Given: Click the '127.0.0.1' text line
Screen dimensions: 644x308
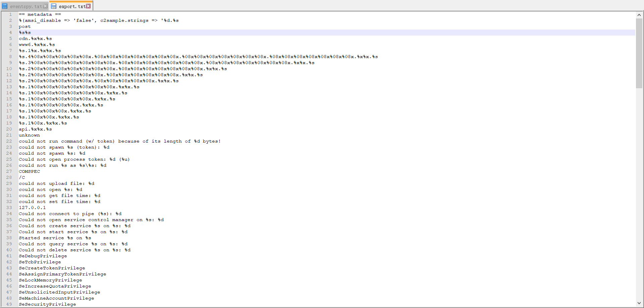Looking at the screenshot, I should pyautogui.click(x=32, y=208).
